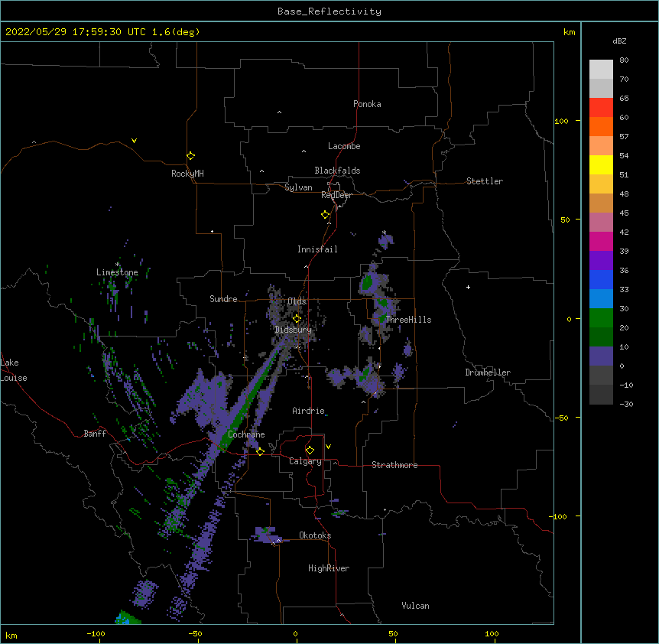Click the Vulcan label
Image resolution: width=659 pixels, height=644 pixels.
[x=415, y=606]
